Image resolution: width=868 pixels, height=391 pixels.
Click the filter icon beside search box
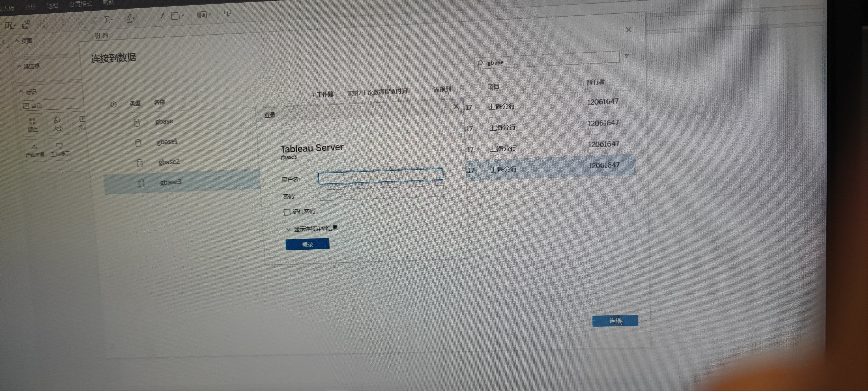[626, 56]
